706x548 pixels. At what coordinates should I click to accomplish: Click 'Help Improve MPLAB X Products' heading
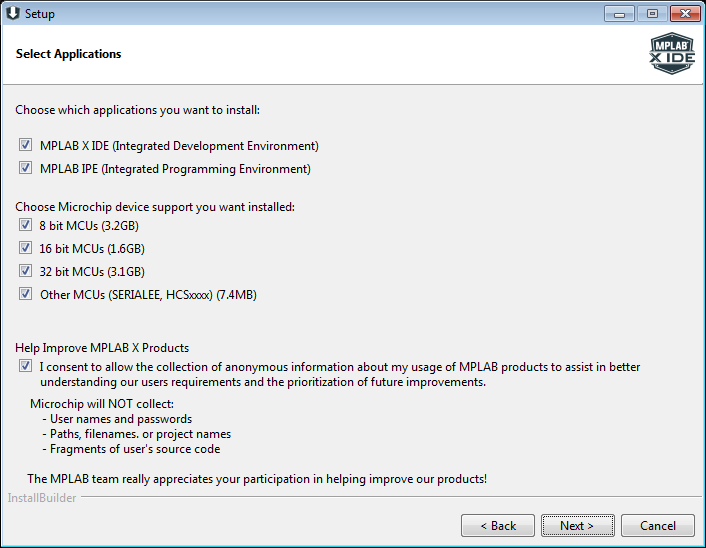(102, 348)
